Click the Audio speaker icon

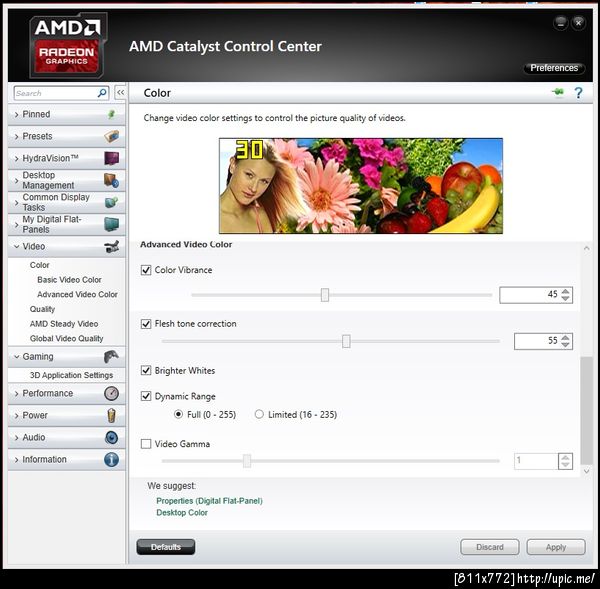[x=111, y=437]
